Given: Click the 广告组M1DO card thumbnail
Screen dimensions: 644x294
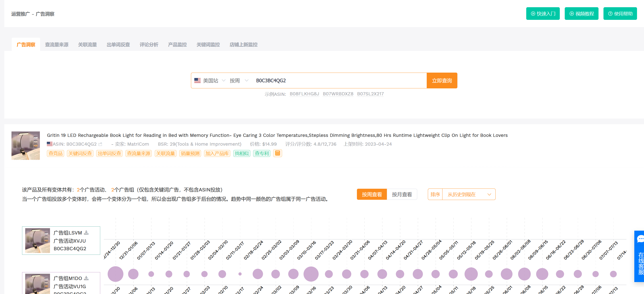Looking at the screenshot, I should pyautogui.click(x=38, y=284).
